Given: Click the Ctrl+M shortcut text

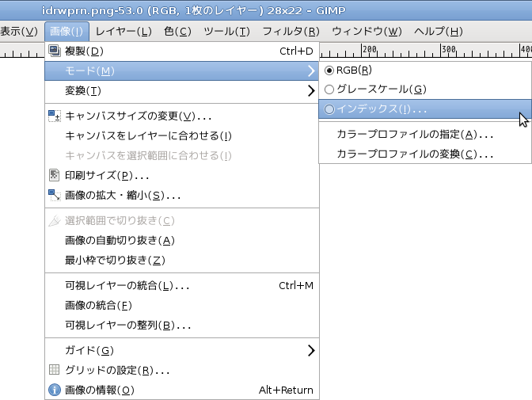Looking at the screenshot, I should pyautogui.click(x=296, y=286).
